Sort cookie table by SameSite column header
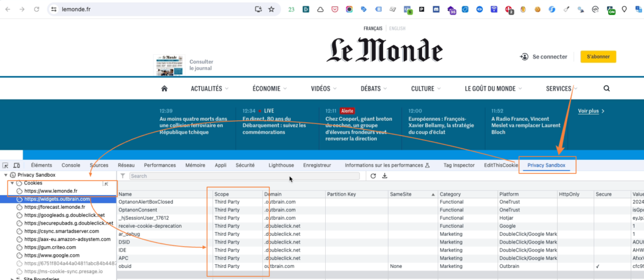This screenshot has width=644, height=280. 412,194
